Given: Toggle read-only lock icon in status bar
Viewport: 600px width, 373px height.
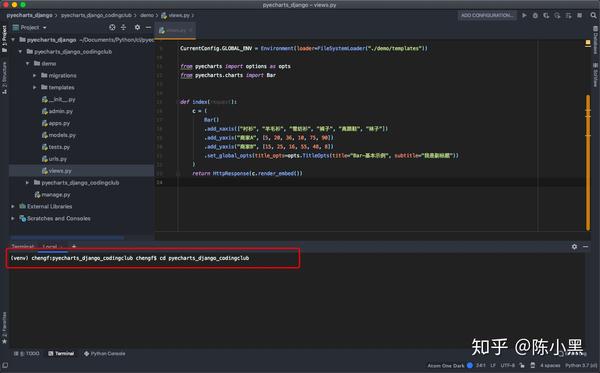Looking at the screenshot, I should pyautogui.click(x=522, y=365).
